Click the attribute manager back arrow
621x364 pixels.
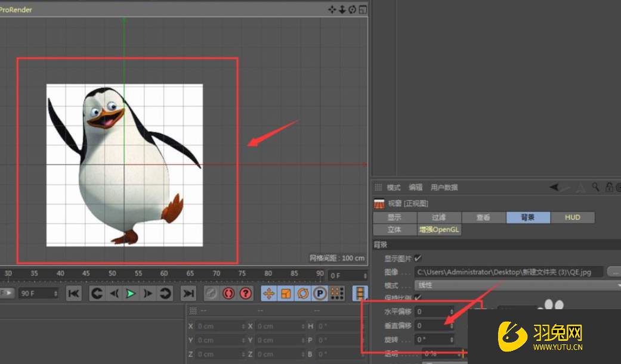coord(554,187)
